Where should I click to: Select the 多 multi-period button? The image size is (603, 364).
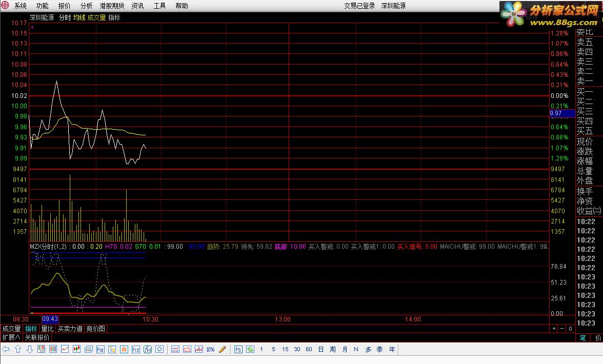[x=368, y=349]
